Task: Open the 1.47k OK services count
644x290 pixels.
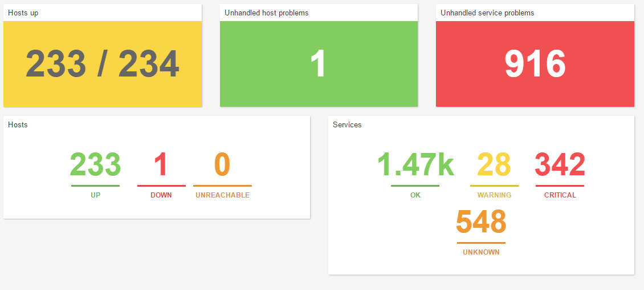Action: tap(415, 165)
